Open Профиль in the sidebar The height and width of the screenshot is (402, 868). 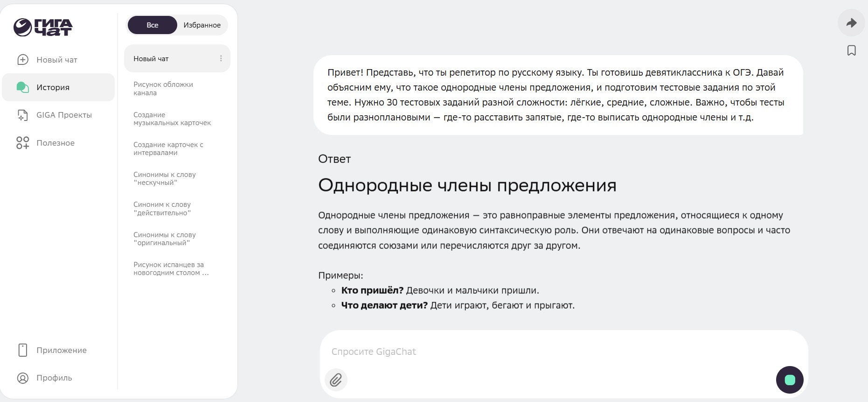pos(54,378)
